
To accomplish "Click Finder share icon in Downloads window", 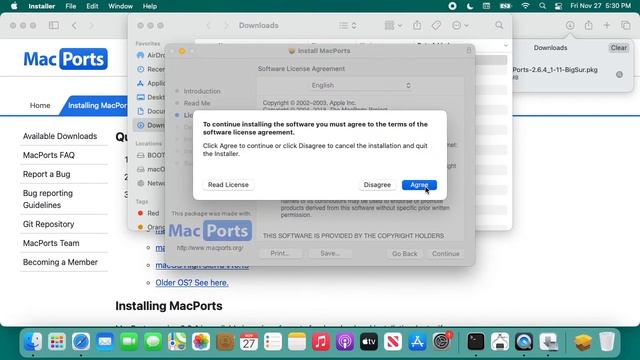I will [x=417, y=25].
